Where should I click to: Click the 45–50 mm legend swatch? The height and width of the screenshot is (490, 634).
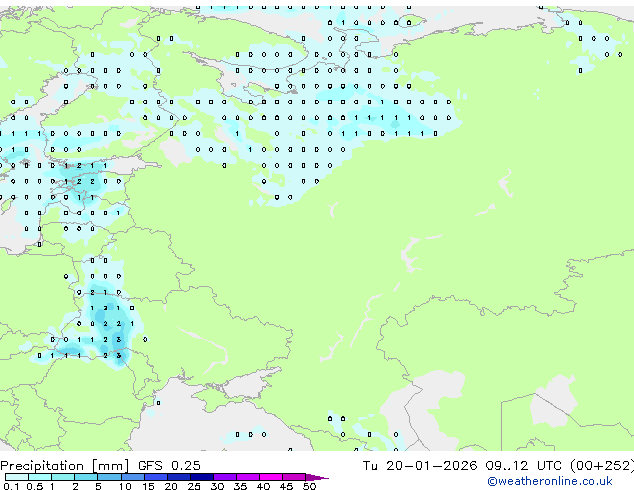pyautogui.click(x=294, y=477)
